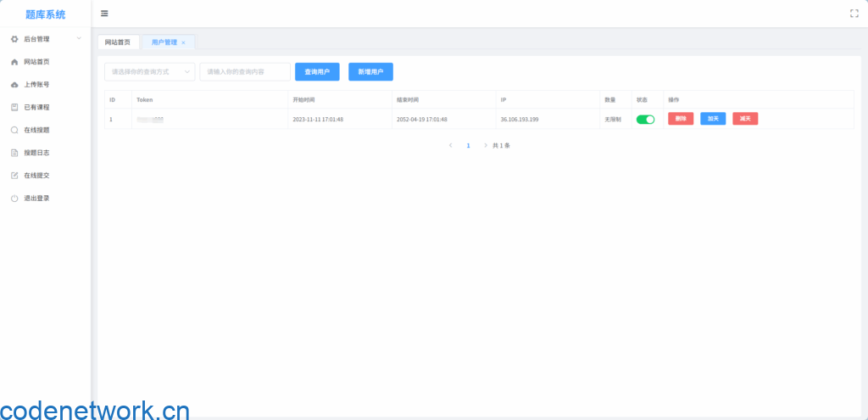Enter fullscreen using the top-right icon

pyautogui.click(x=854, y=14)
